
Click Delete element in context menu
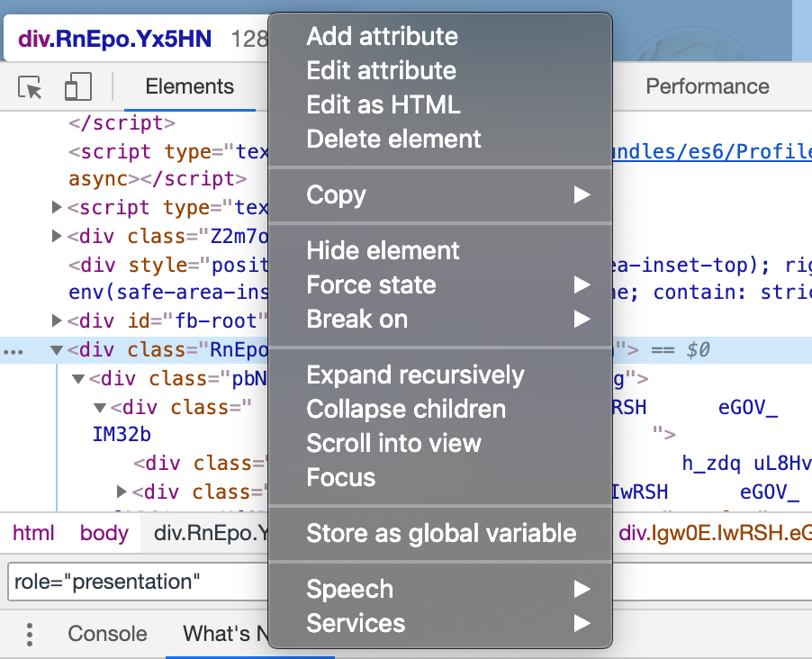click(394, 140)
